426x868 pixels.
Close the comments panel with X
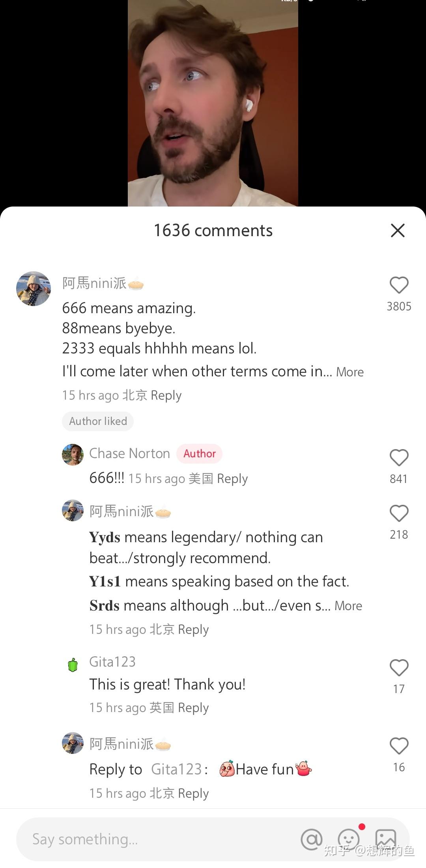point(398,230)
